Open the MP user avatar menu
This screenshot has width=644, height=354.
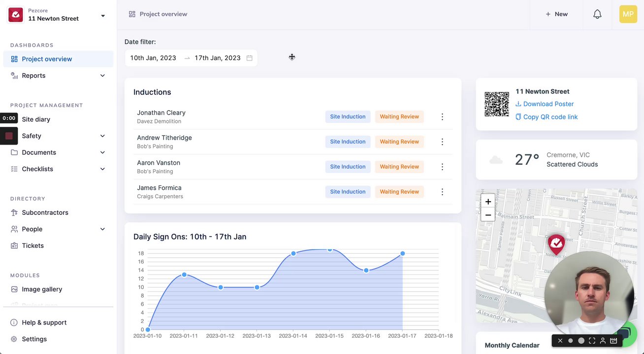(x=628, y=14)
